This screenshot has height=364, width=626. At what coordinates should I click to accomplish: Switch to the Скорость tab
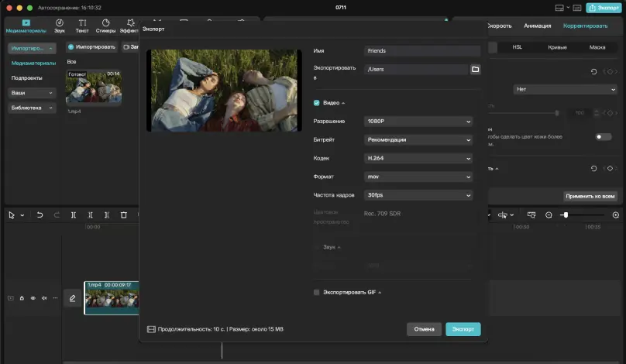point(499,26)
